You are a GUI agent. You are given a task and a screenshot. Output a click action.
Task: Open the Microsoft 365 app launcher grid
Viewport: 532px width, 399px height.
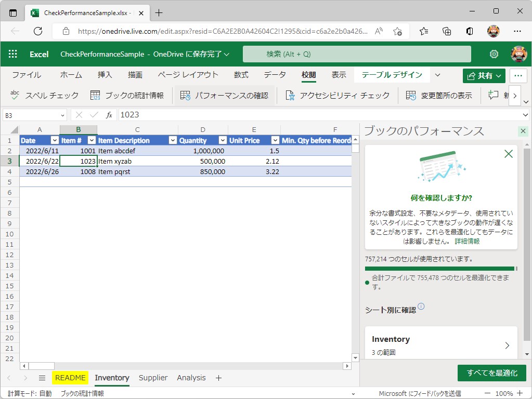pyautogui.click(x=11, y=54)
